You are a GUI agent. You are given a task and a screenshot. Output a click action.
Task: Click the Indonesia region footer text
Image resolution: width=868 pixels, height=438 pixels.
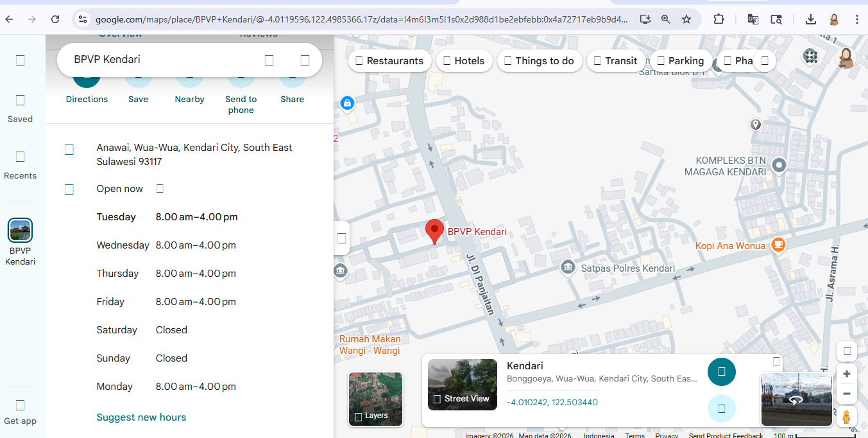[600, 435]
